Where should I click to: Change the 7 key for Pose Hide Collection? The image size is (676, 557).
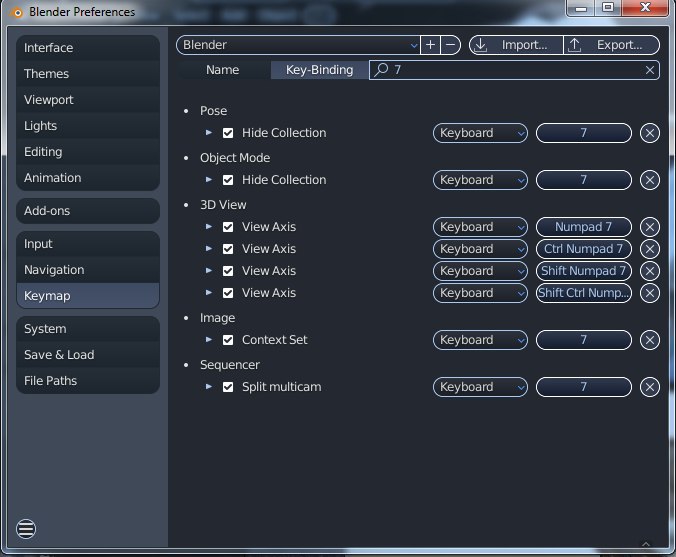click(584, 133)
